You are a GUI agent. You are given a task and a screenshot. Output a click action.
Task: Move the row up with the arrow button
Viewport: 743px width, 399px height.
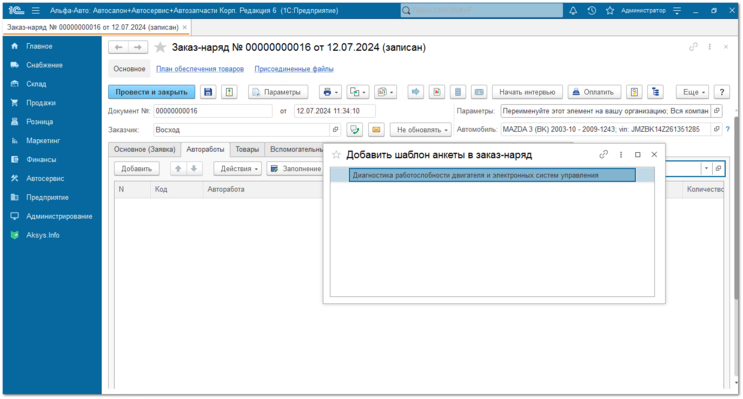click(178, 169)
